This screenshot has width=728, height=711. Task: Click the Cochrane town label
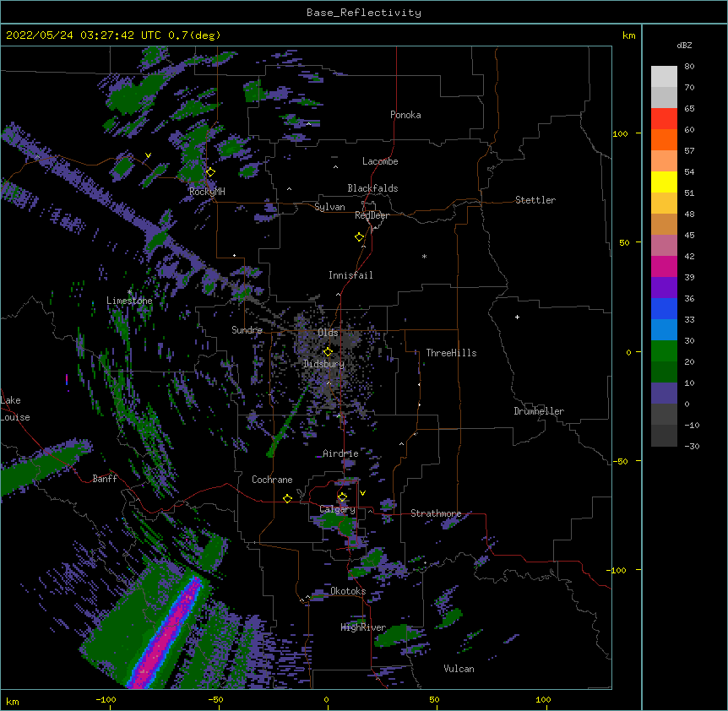[272, 480]
